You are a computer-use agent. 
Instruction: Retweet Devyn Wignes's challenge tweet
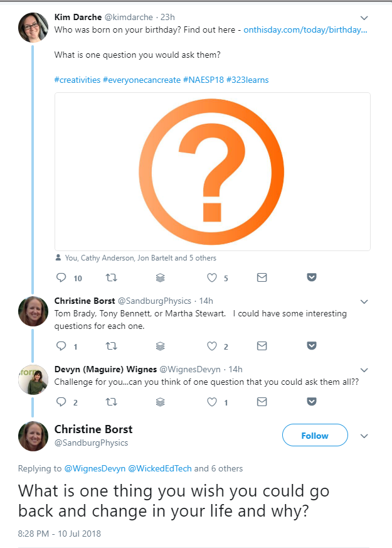pos(112,402)
